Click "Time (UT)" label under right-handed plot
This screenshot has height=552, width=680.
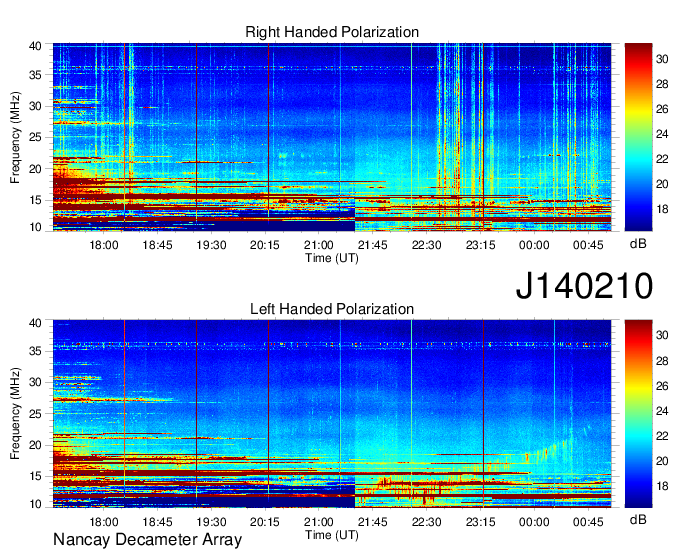click(x=332, y=258)
